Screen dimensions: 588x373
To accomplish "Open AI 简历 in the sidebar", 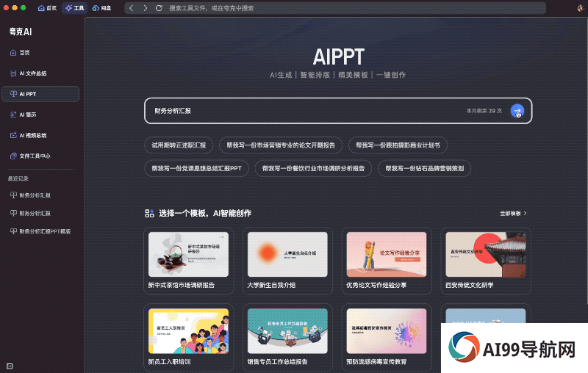I will (x=40, y=115).
